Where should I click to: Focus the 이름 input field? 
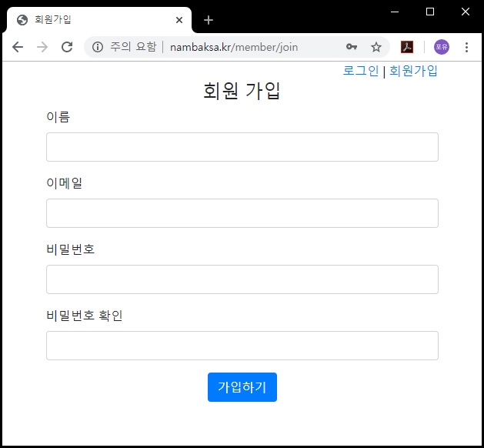(242, 147)
